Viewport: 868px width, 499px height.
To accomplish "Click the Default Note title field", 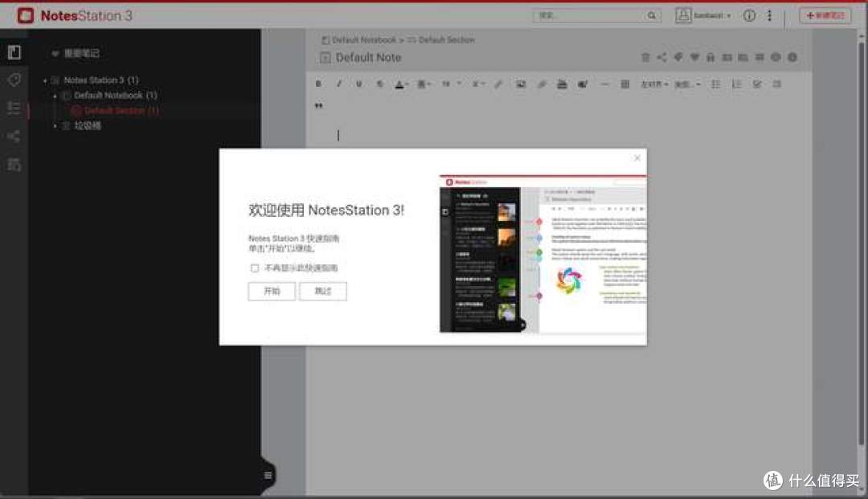I will pyautogui.click(x=368, y=58).
